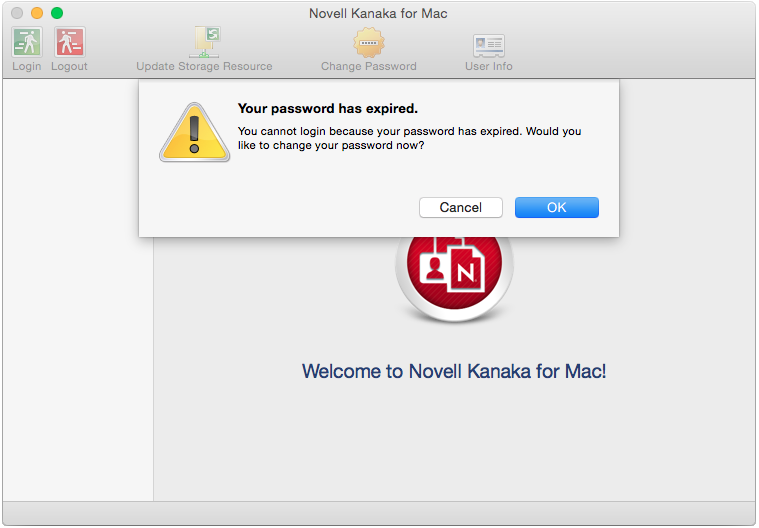Click the "Your password has expired." heading

[x=328, y=108]
